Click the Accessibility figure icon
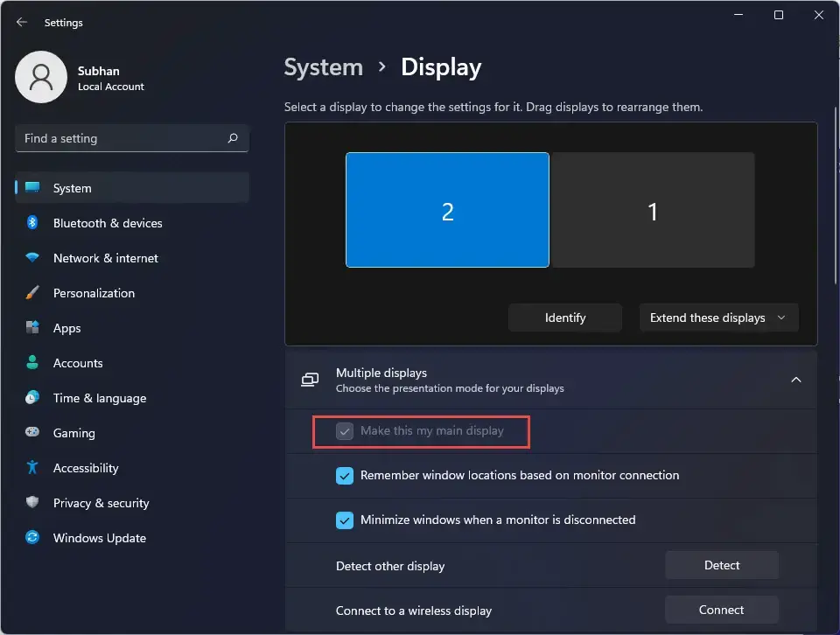 [32, 467]
